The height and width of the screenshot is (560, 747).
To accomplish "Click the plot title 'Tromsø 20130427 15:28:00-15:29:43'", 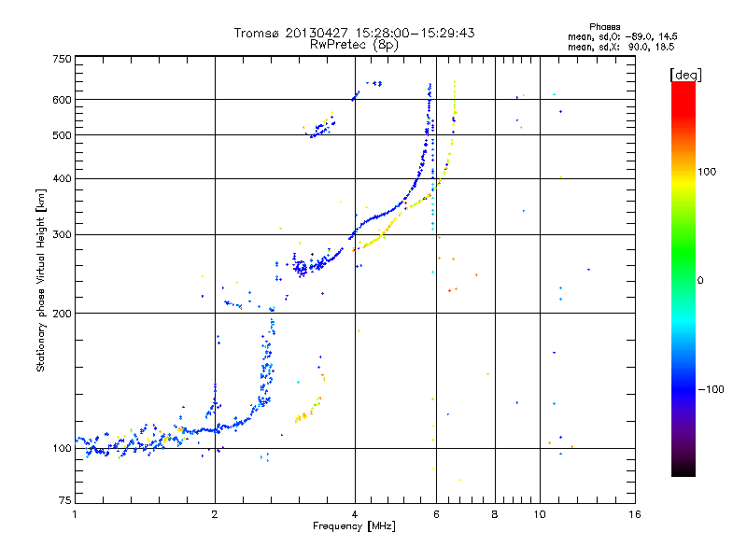I will coord(354,33).
